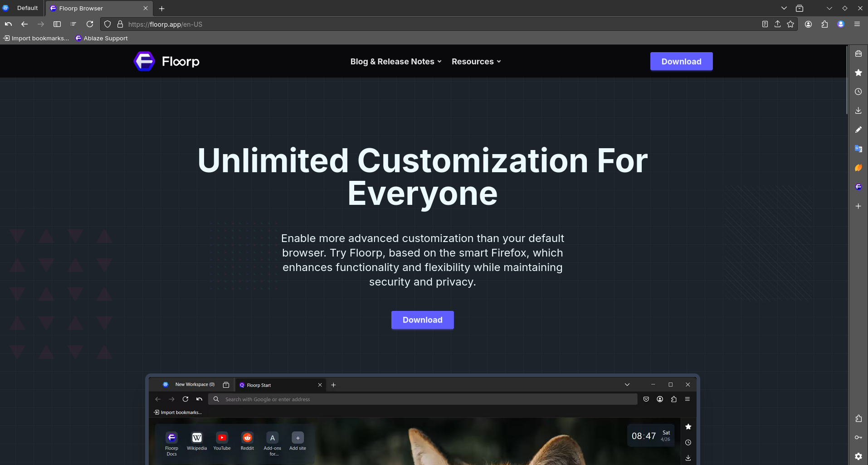Click the Floorp Start preview screenshot
The width and height of the screenshot is (868, 465).
point(422,419)
